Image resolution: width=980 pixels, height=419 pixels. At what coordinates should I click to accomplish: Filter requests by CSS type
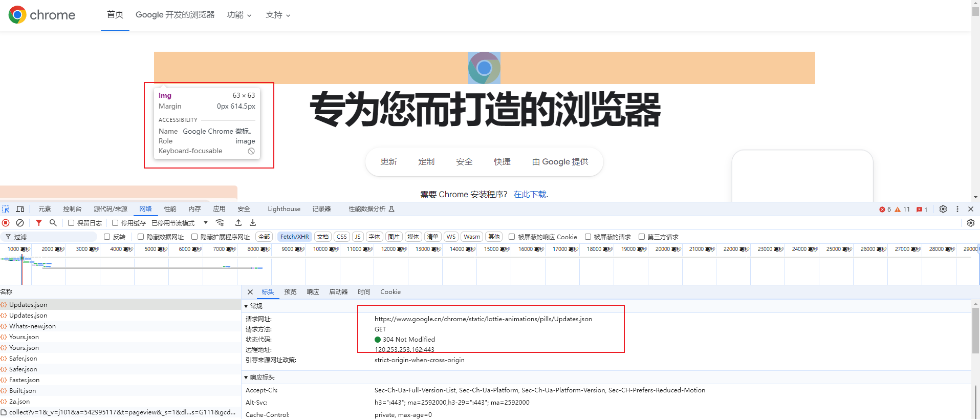click(x=342, y=237)
